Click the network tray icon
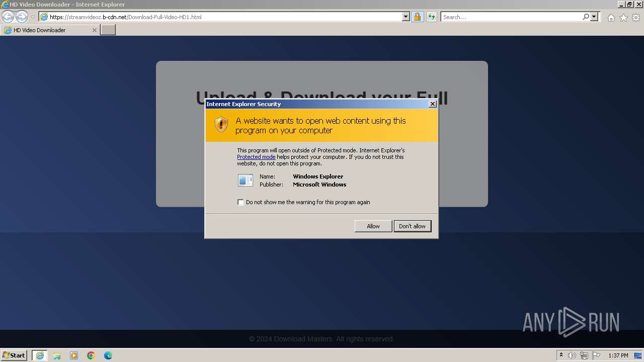644x362 pixels. pyautogui.click(x=584, y=355)
